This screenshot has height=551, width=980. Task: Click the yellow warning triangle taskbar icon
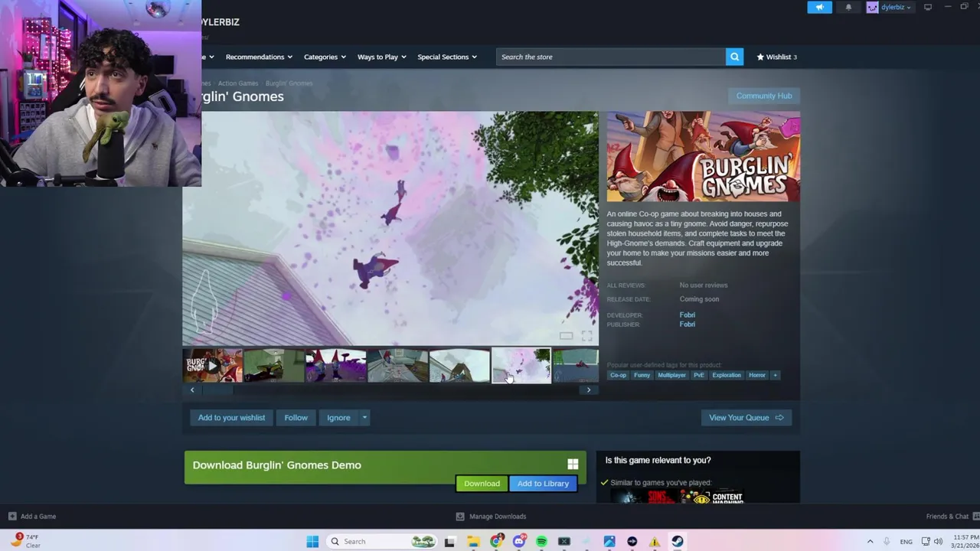(655, 541)
